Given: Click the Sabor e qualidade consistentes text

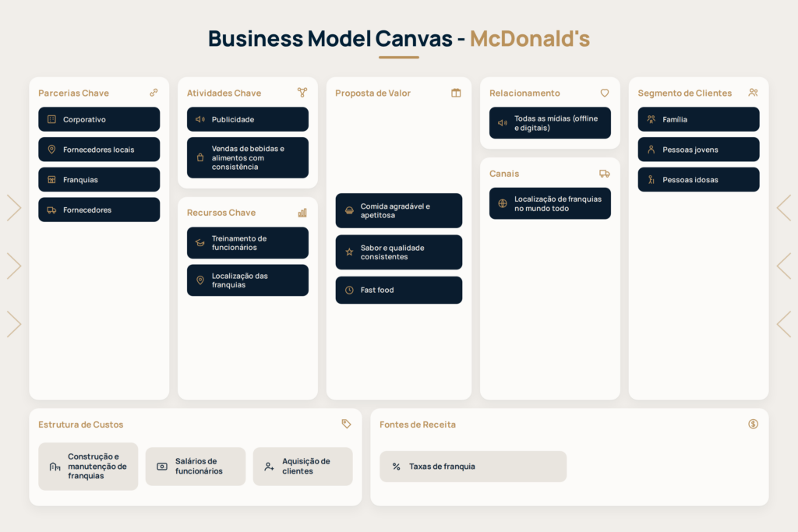Looking at the screenshot, I should tap(393, 252).
